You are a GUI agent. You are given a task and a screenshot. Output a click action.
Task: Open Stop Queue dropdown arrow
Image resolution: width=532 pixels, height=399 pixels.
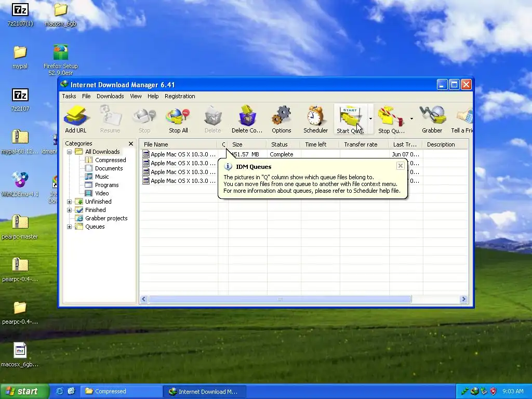tap(411, 119)
